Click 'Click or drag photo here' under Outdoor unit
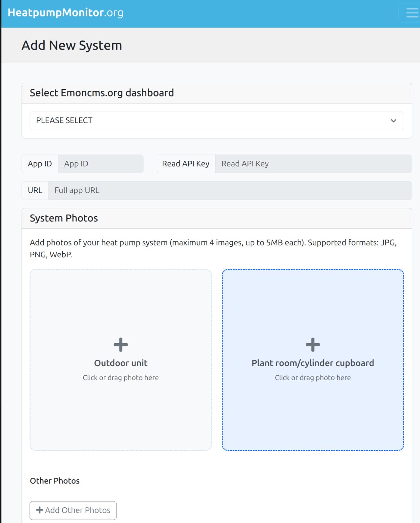 click(x=121, y=378)
